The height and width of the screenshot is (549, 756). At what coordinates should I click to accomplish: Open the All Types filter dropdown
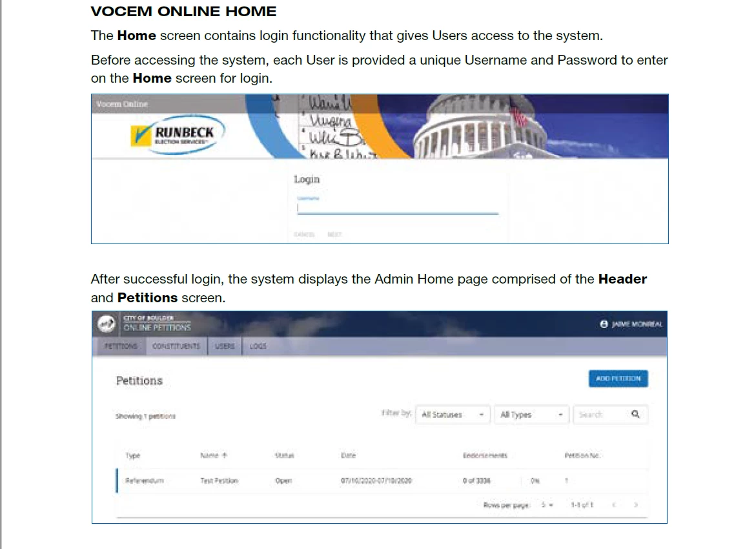pyautogui.click(x=531, y=415)
